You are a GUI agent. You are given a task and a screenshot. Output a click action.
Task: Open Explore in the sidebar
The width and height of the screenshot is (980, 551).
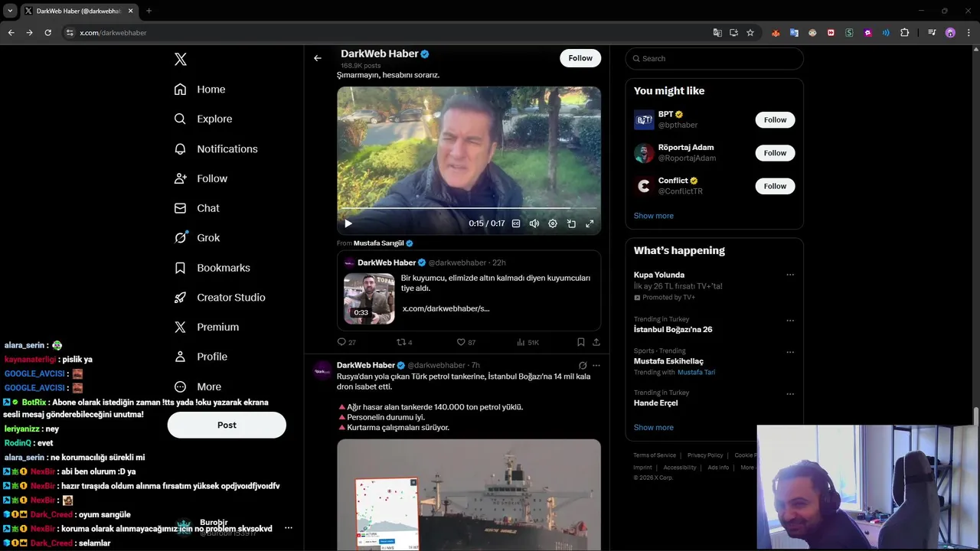pos(203,119)
